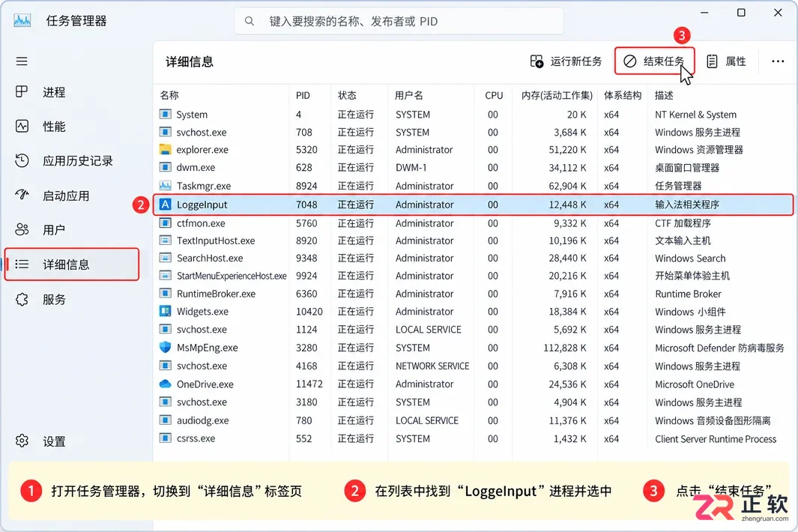Select svchost.exe with PID 4168
Viewport: 798px width, 532px height.
(x=474, y=366)
